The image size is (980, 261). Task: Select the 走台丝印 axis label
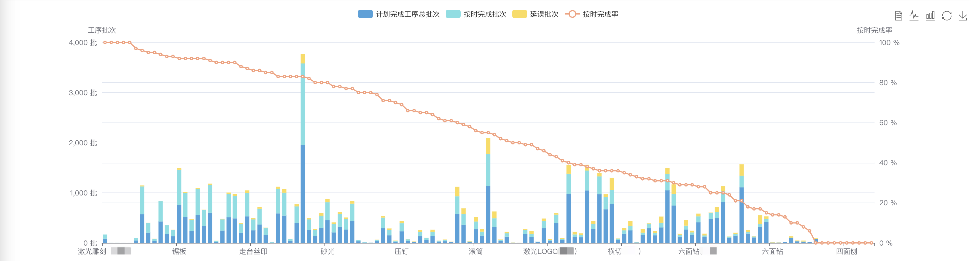click(x=253, y=252)
